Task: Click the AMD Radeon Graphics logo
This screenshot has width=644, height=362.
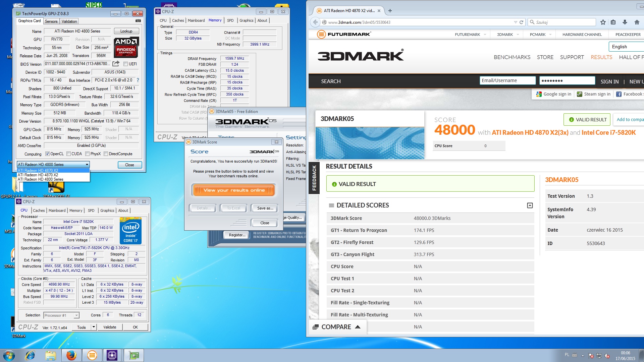Action: click(x=126, y=47)
